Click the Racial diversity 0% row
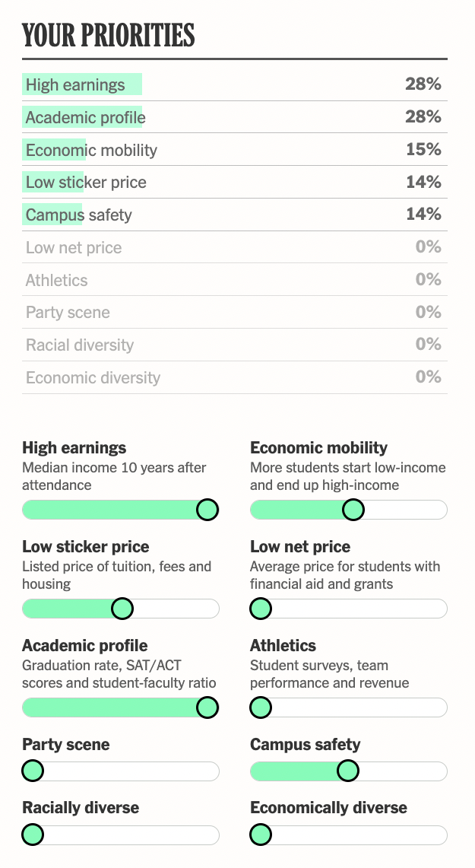475x868 pixels. 234,345
